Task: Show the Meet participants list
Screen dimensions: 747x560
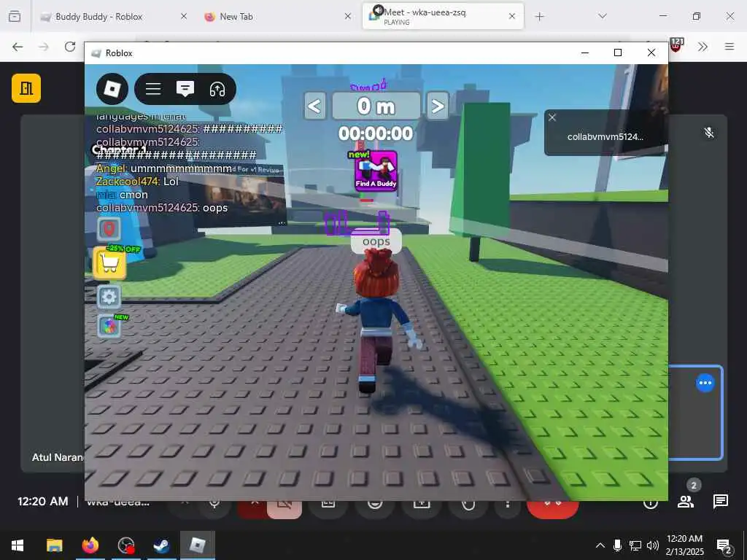Action: (x=686, y=502)
